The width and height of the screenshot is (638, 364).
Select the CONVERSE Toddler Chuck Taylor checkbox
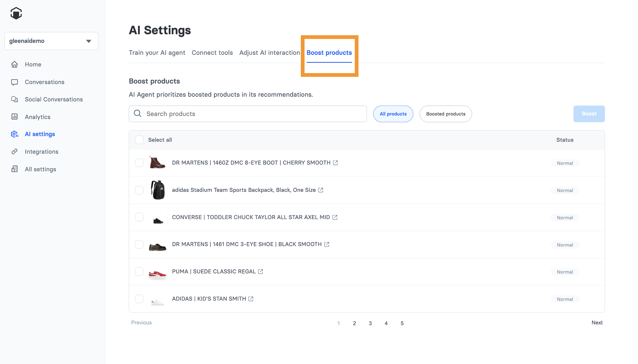coord(139,217)
